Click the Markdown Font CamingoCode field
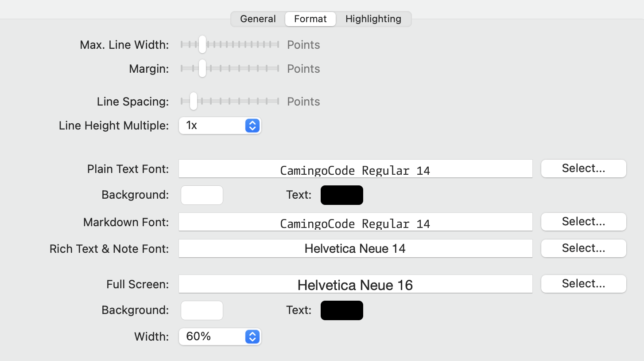The image size is (644, 361). (355, 222)
